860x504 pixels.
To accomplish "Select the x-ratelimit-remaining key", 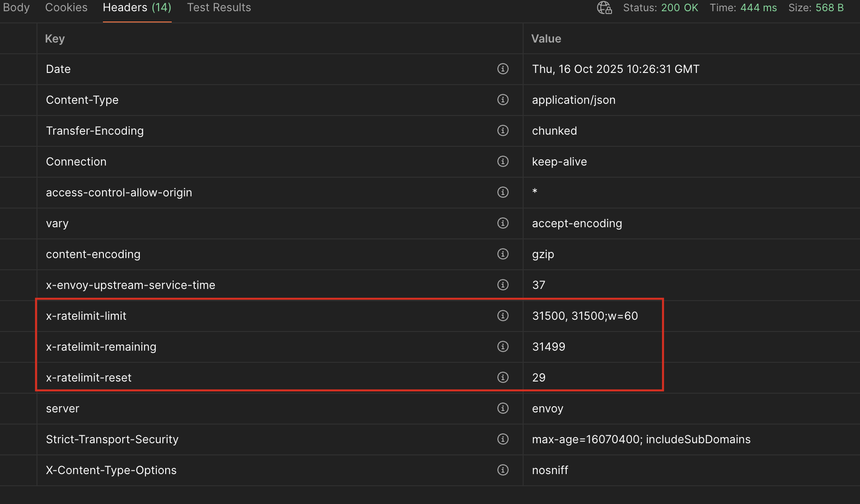I will 101,347.
